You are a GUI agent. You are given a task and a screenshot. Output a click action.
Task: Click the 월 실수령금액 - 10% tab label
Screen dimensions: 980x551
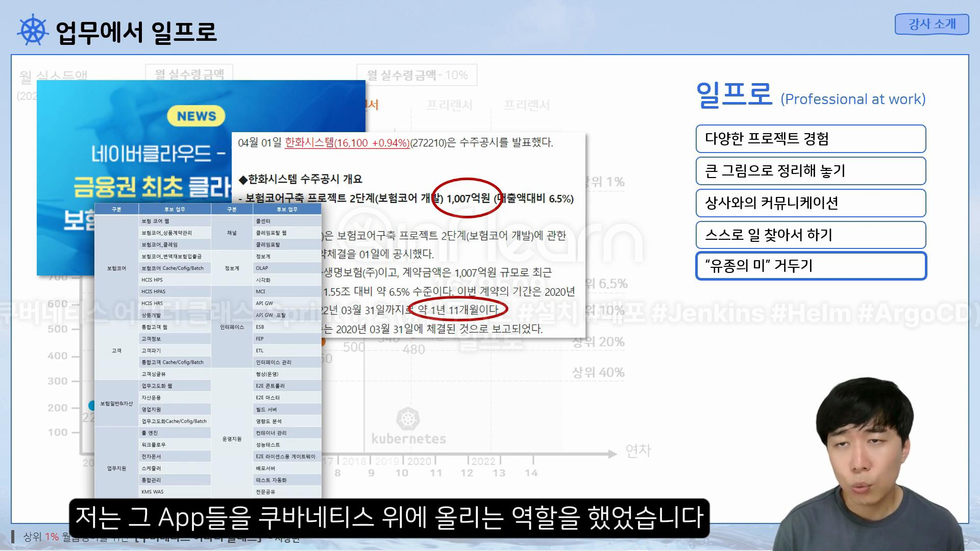click(x=416, y=75)
